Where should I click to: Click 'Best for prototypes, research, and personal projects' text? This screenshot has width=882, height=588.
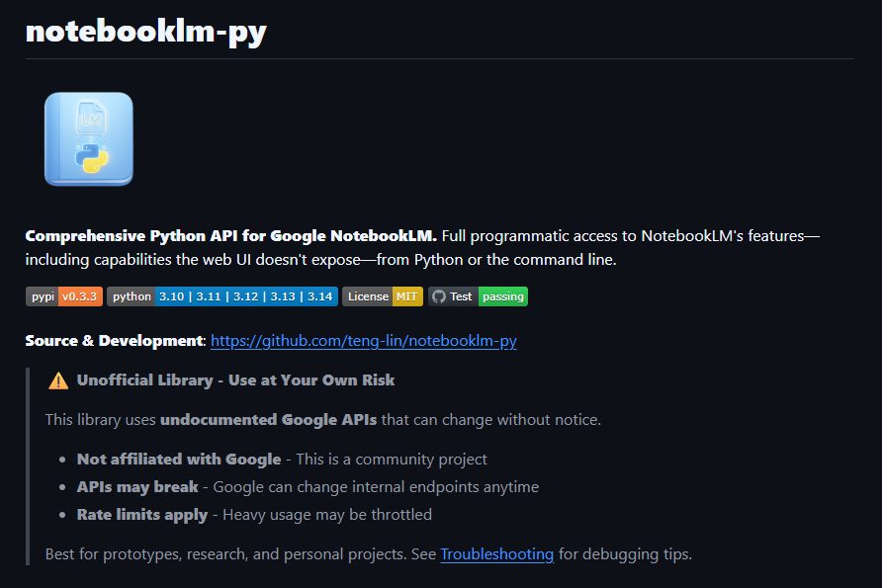[225, 554]
